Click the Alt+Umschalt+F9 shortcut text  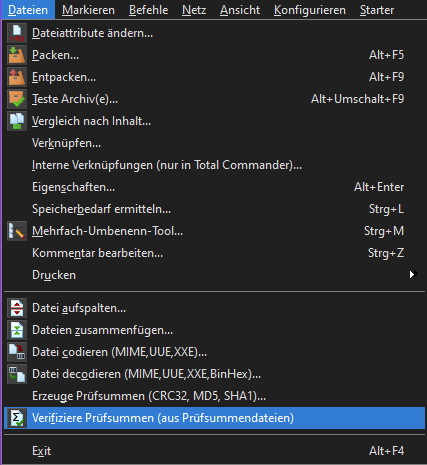(x=357, y=99)
